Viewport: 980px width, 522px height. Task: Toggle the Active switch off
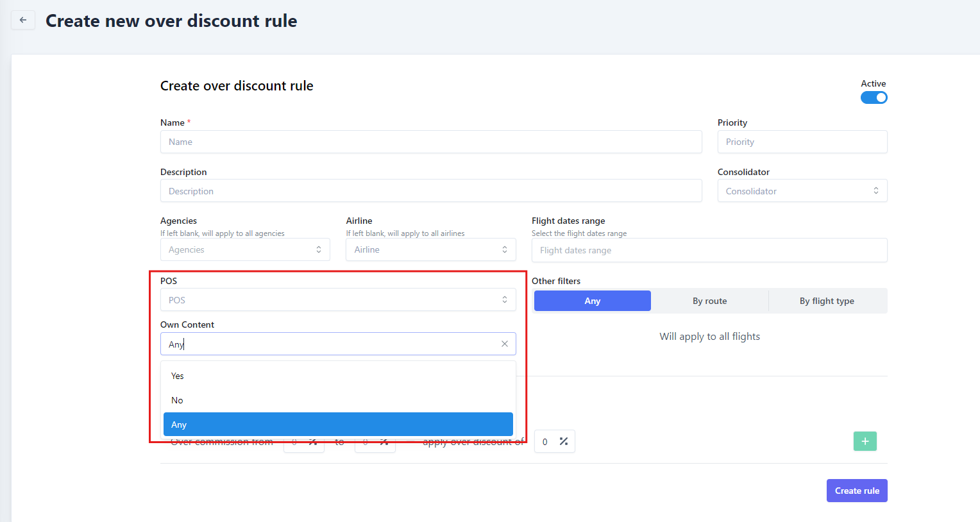coord(874,97)
